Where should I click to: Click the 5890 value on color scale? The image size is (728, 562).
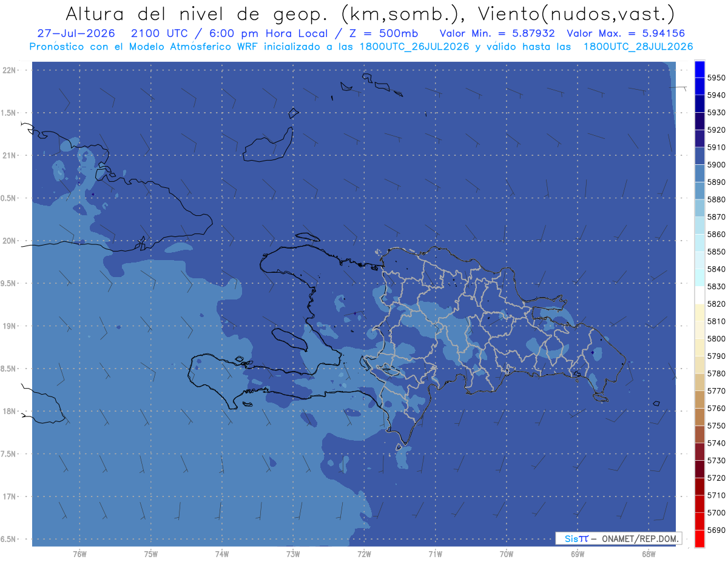tap(716, 182)
